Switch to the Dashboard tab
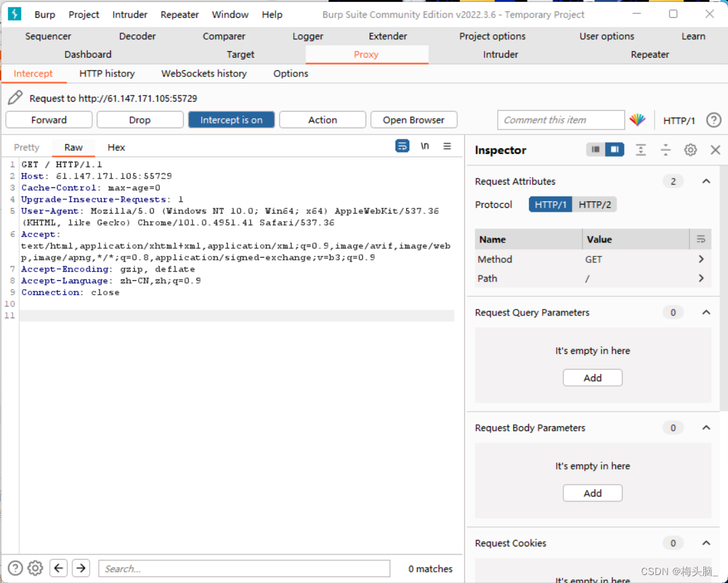 (88, 54)
